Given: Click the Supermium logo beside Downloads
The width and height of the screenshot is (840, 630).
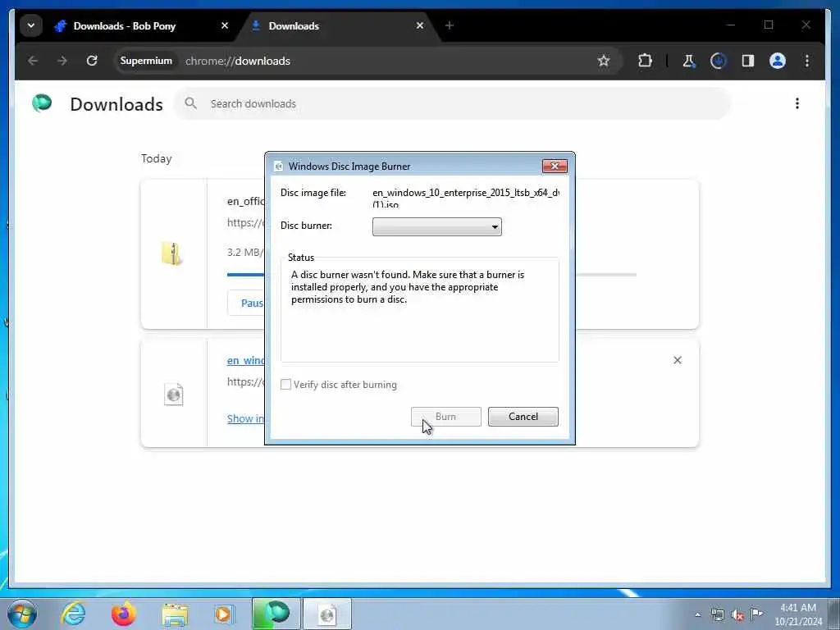Looking at the screenshot, I should click(42, 103).
